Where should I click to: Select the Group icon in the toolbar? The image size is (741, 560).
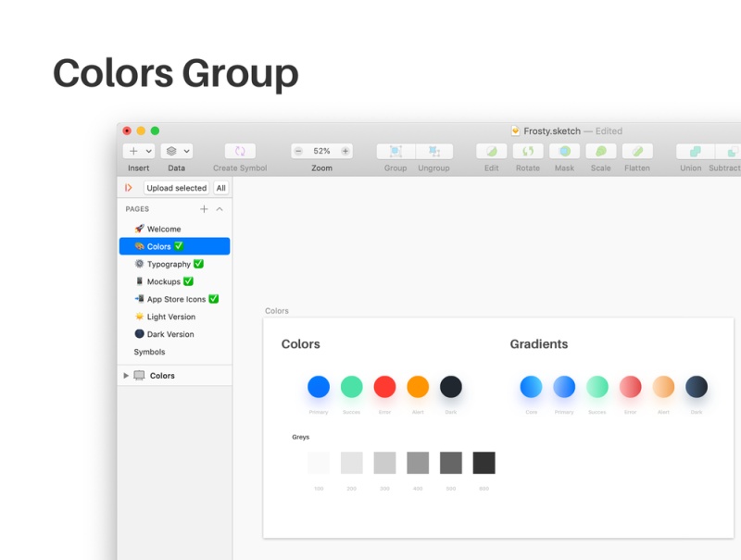(x=395, y=151)
